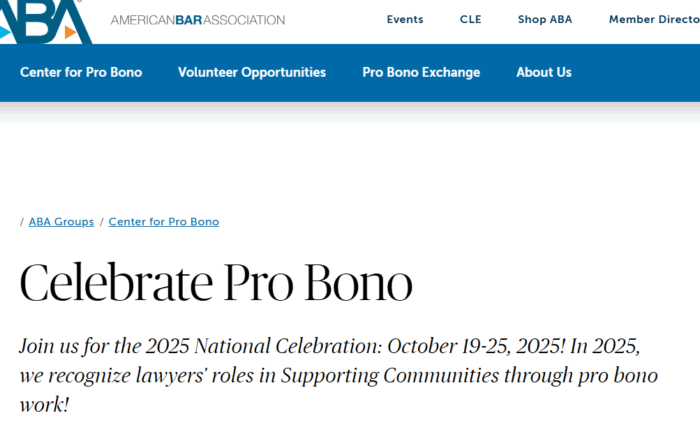Click the orange triangle in the ABA logo
Screen dimensions: 700x441
pos(70,31)
